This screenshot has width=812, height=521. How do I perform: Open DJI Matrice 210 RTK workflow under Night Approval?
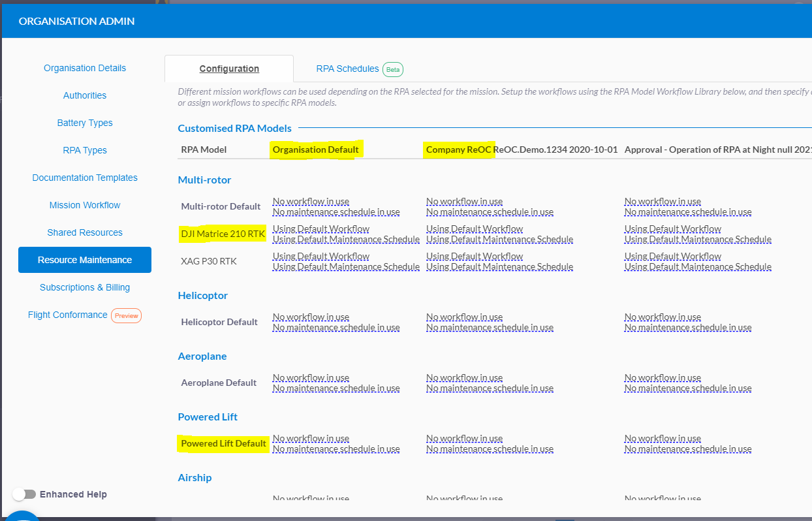coord(673,229)
